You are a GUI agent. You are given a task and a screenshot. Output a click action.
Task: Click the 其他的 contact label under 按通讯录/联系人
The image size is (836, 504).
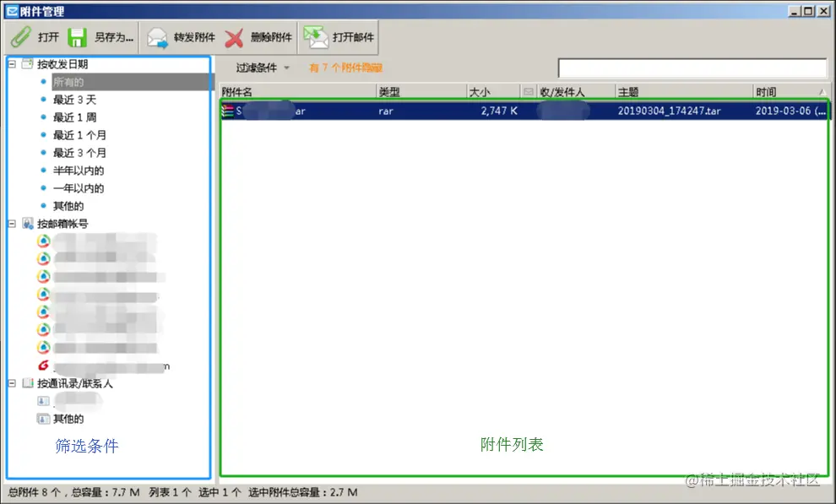coord(68,419)
